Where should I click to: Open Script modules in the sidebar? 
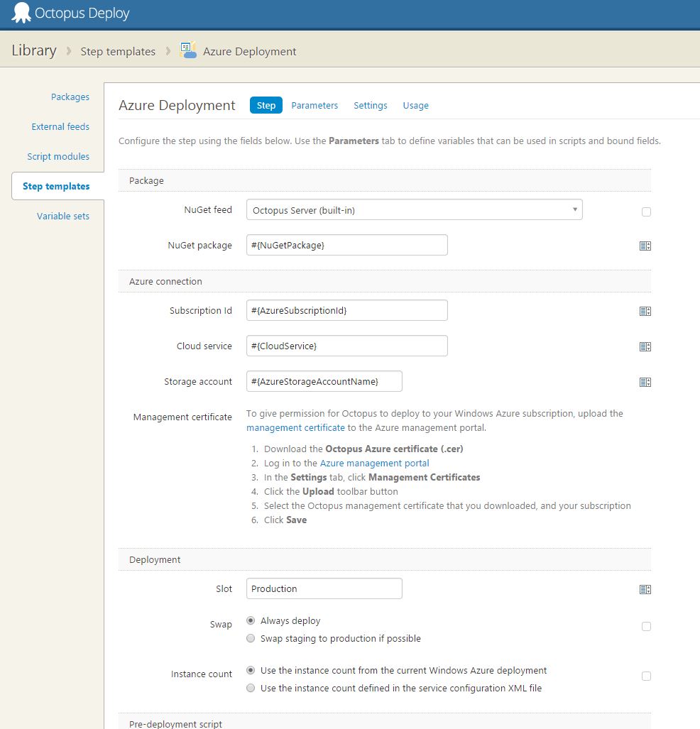pyautogui.click(x=58, y=156)
